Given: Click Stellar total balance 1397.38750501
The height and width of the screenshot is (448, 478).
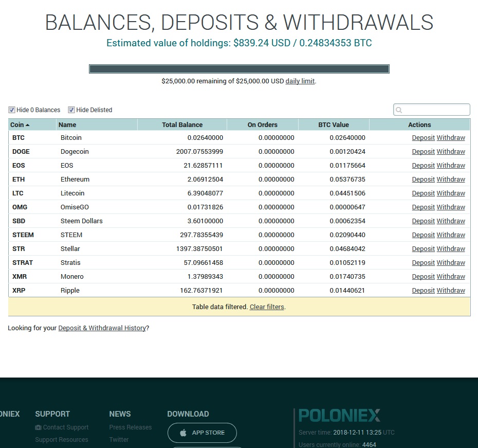Looking at the screenshot, I should (x=199, y=249).
